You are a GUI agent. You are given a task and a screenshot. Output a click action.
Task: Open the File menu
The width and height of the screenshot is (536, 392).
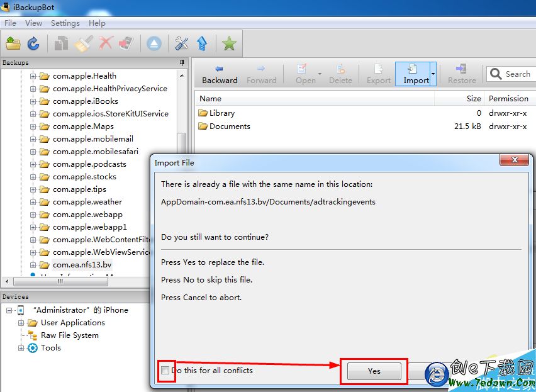coord(10,23)
